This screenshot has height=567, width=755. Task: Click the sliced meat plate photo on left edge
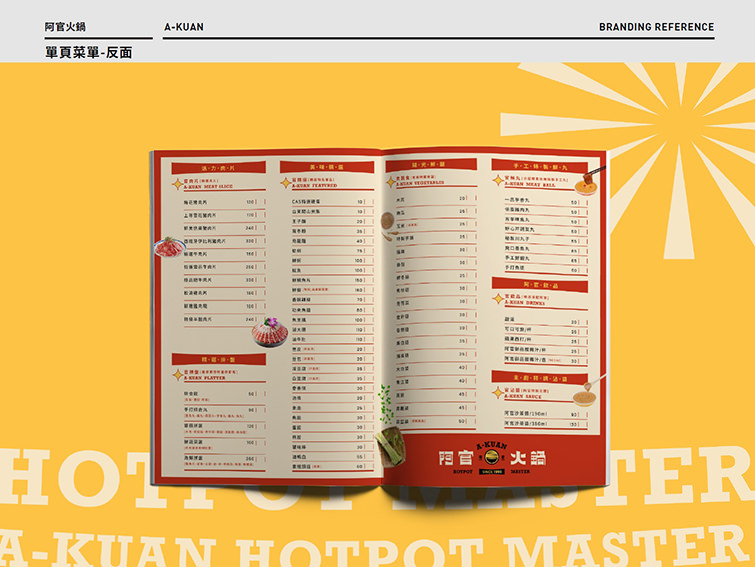pos(169,247)
